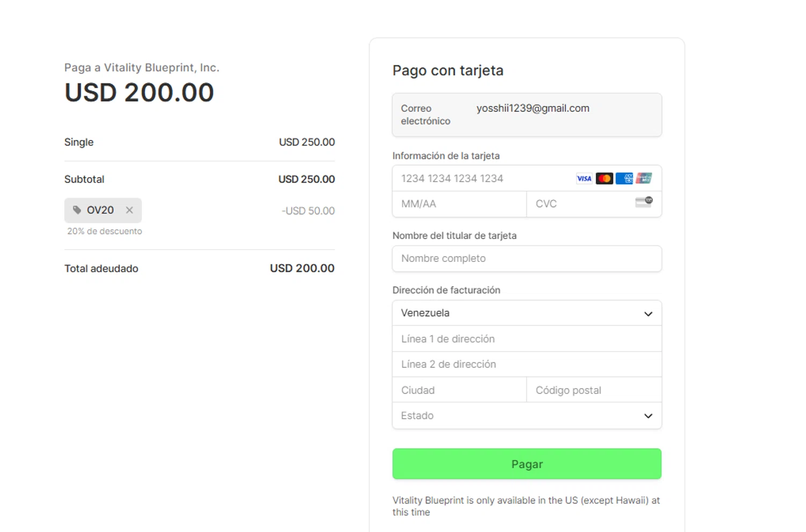
Task: Click the large USD 200.00 heading
Action: coord(139,92)
